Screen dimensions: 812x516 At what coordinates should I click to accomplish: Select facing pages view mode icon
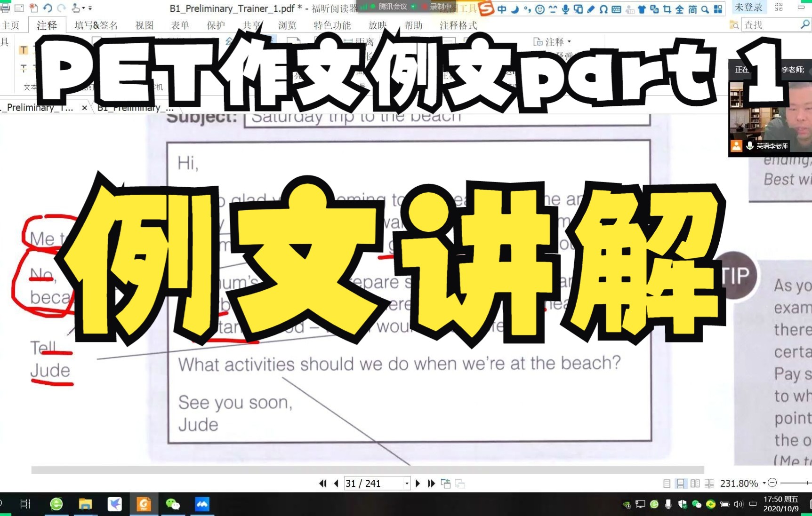point(695,483)
